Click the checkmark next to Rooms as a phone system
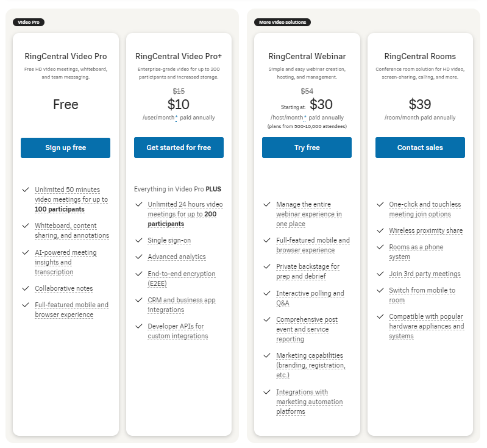This screenshot has width=487, height=448. [x=380, y=247]
